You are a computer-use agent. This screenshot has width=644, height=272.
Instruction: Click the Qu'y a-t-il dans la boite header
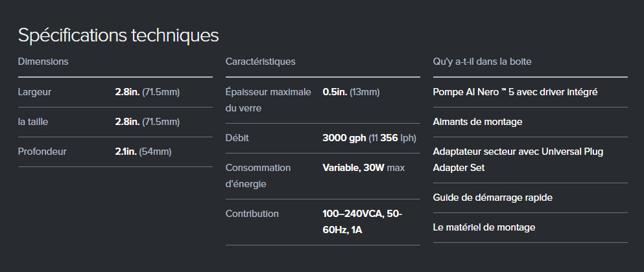[482, 62]
